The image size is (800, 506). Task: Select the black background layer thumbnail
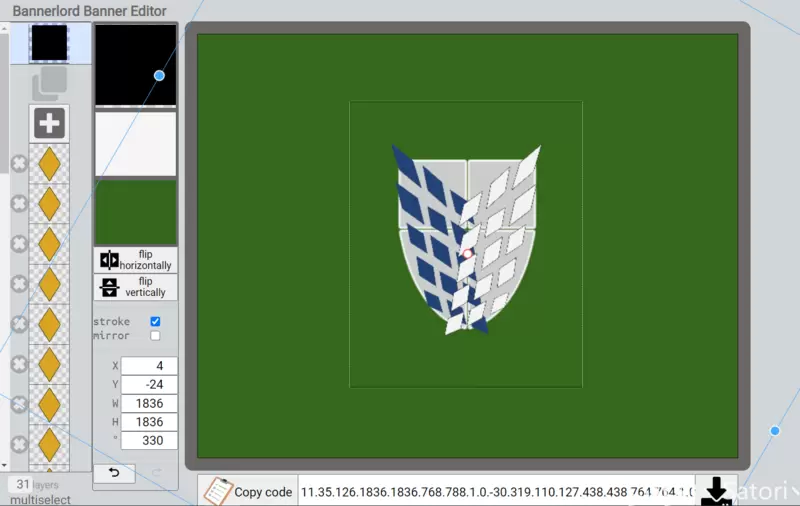pyautogui.click(x=49, y=43)
